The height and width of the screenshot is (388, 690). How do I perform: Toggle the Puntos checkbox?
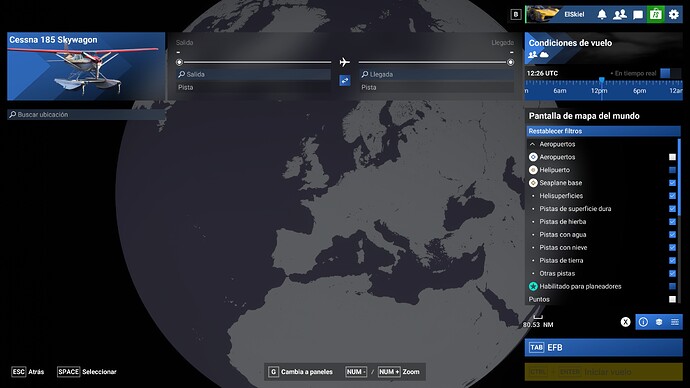pos(672,299)
